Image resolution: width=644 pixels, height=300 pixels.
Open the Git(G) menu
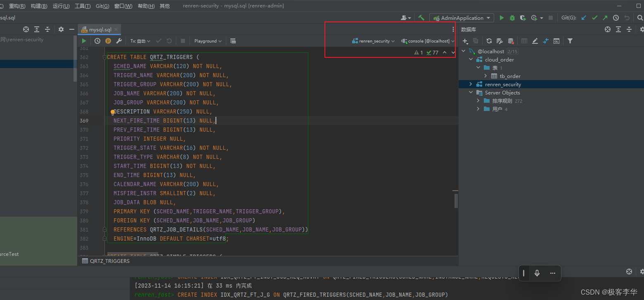tap(102, 6)
